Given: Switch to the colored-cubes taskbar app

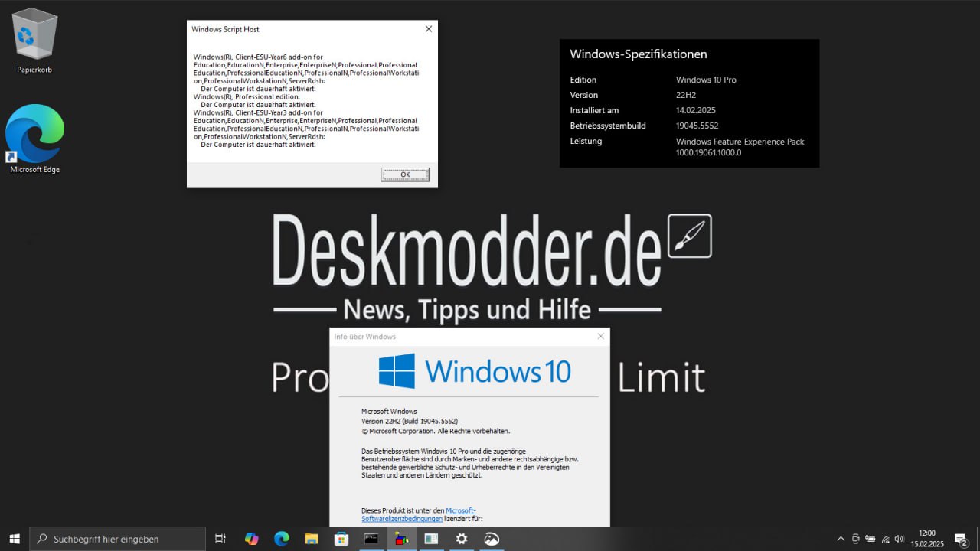Looking at the screenshot, I should [401, 539].
